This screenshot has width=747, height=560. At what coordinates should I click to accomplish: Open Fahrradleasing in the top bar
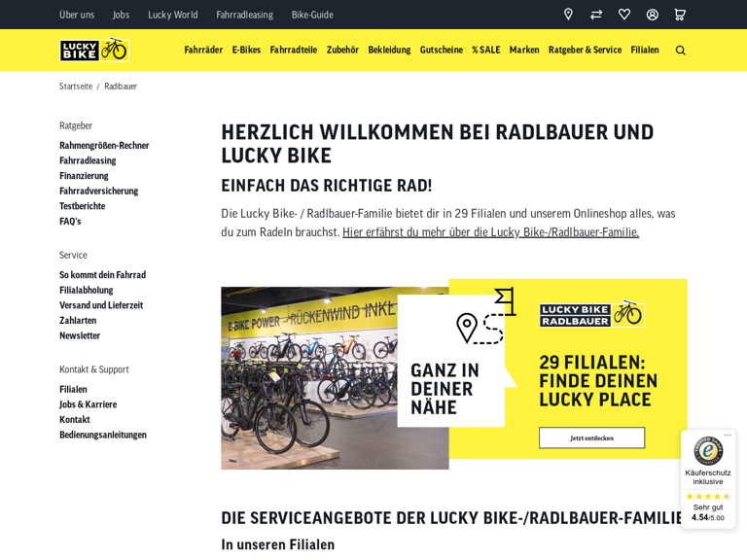(244, 15)
